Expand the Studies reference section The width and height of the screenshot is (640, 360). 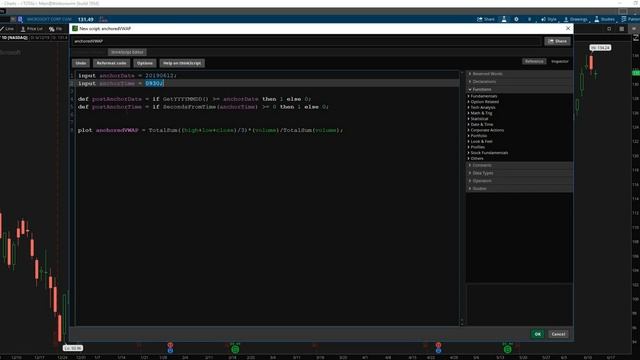(519, 189)
